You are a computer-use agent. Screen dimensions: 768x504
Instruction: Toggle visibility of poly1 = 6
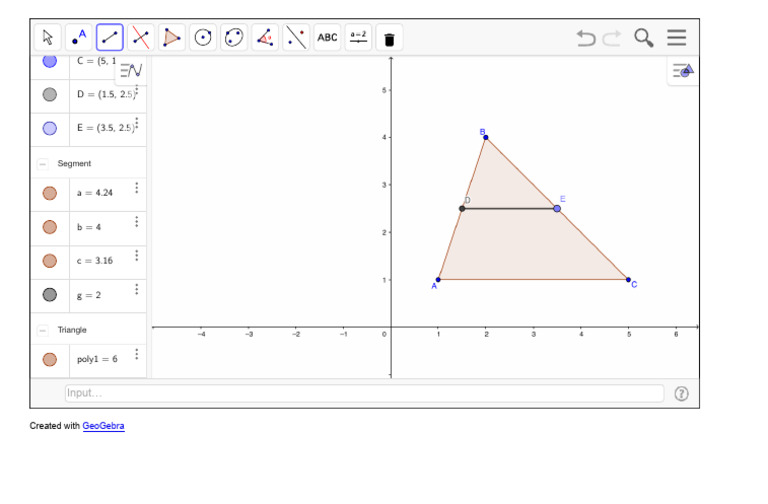49,359
